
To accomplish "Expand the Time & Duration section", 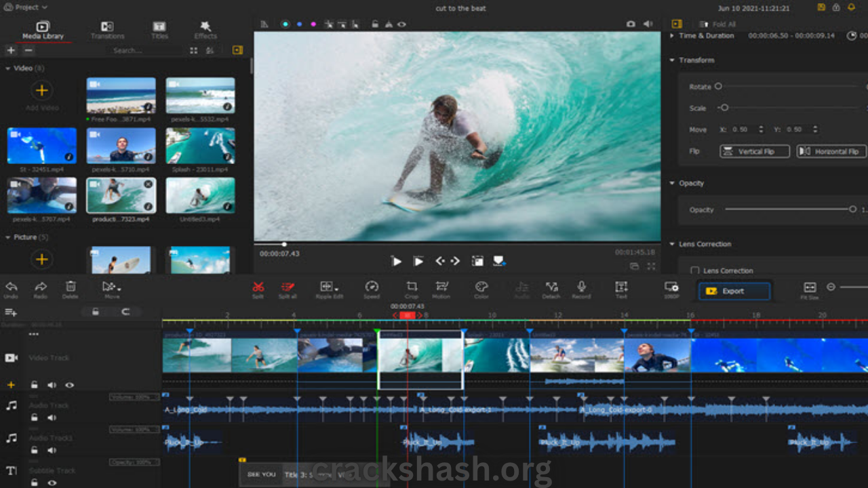I will pos(672,35).
